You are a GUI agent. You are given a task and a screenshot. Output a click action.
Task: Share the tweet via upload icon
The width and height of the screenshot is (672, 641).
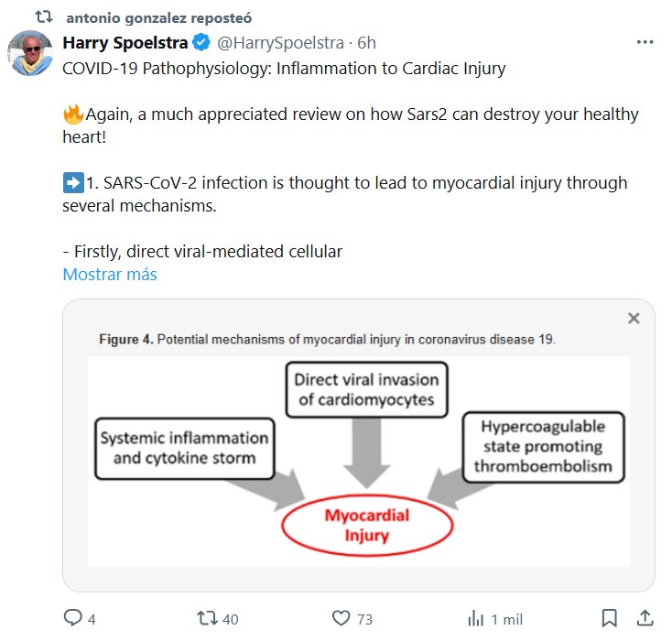coord(645,618)
